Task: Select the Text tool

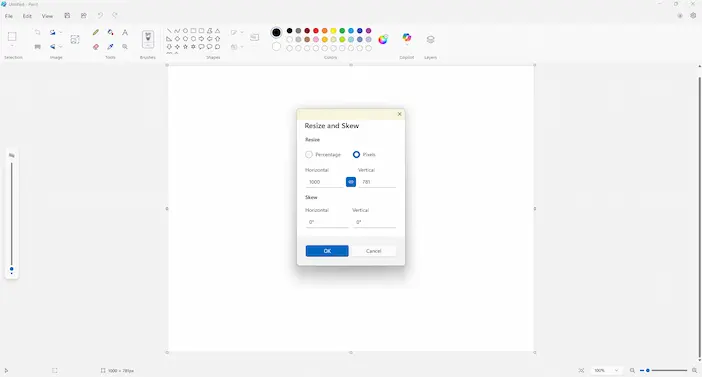Action: tap(125, 32)
